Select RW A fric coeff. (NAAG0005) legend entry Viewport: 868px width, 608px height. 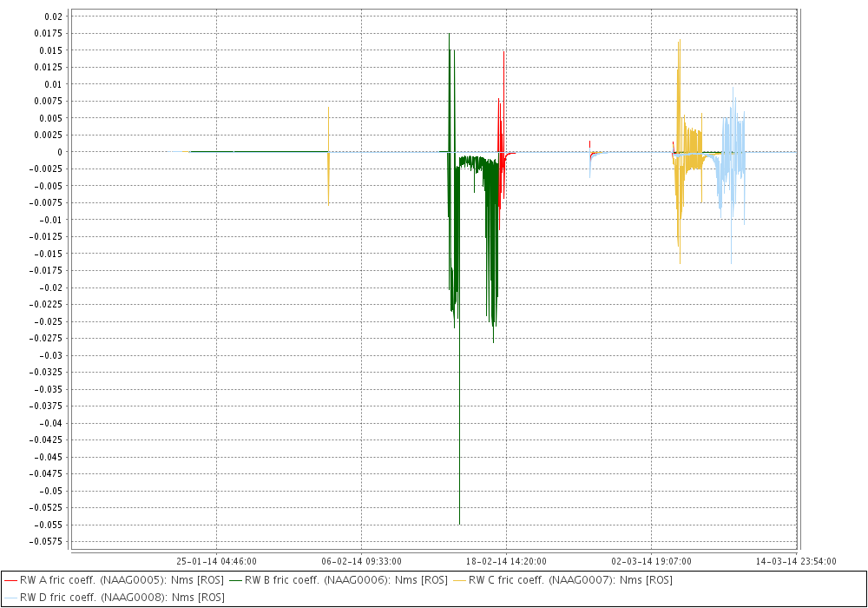(114, 580)
